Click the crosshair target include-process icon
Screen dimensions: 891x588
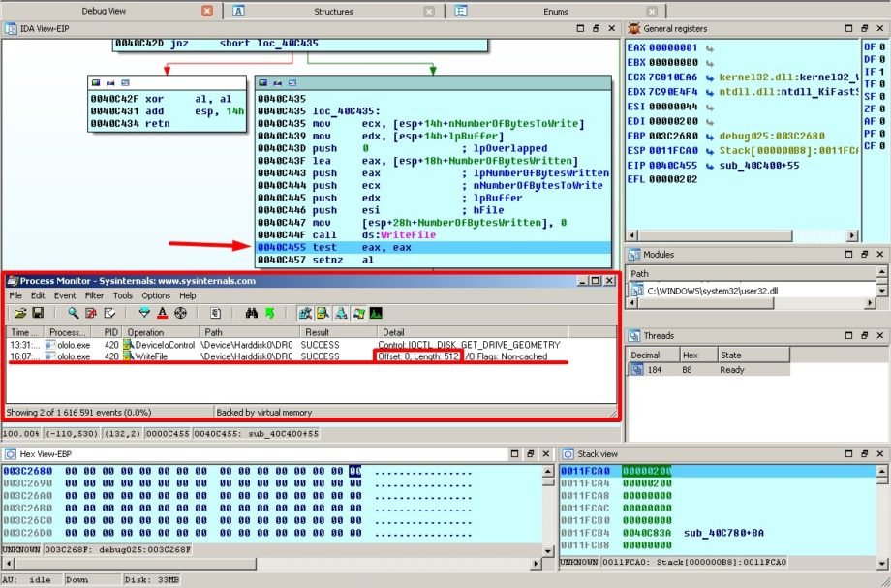point(180,313)
